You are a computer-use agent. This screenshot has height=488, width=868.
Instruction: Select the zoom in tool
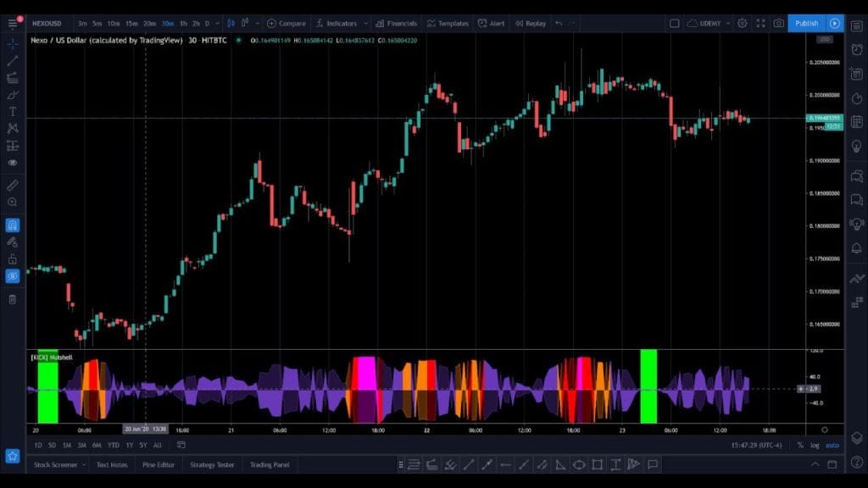click(x=13, y=202)
